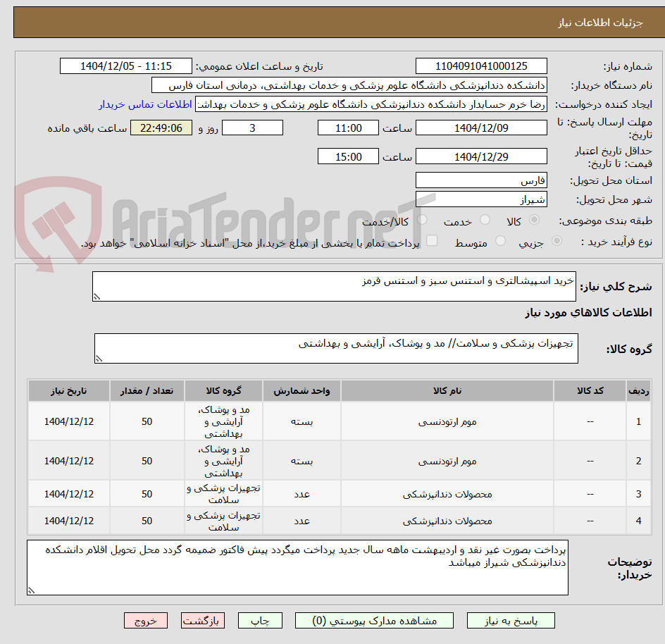Image resolution: width=665 pixels, height=644 pixels.
Task: Click the نام کالا column header
Action: click(x=447, y=391)
